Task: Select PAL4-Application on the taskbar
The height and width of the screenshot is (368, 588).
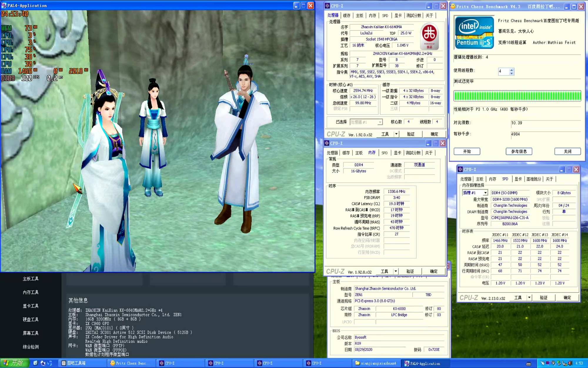Action: (x=425, y=363)
